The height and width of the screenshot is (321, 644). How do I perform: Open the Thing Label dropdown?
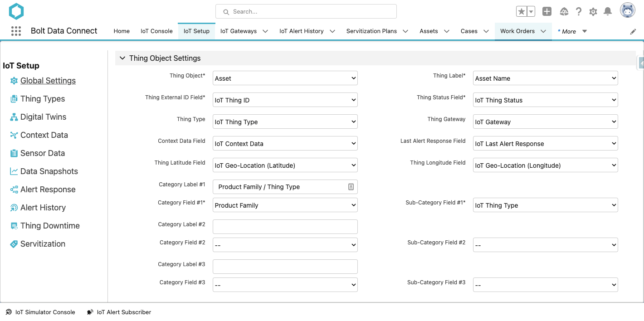546,78
